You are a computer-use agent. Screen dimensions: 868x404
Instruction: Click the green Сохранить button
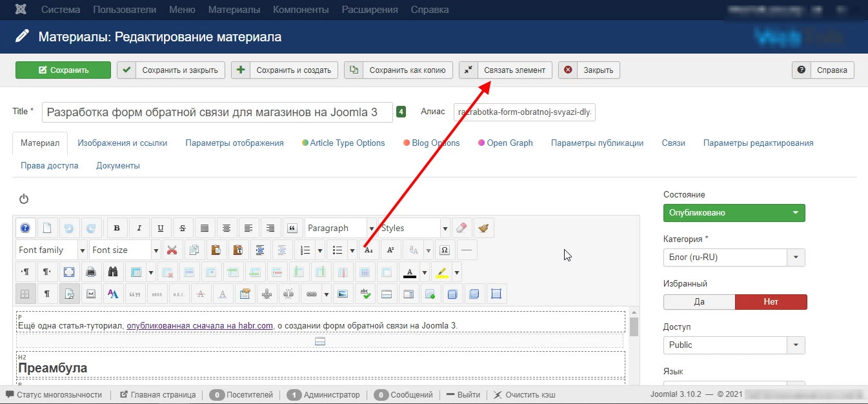click(63, 70)
